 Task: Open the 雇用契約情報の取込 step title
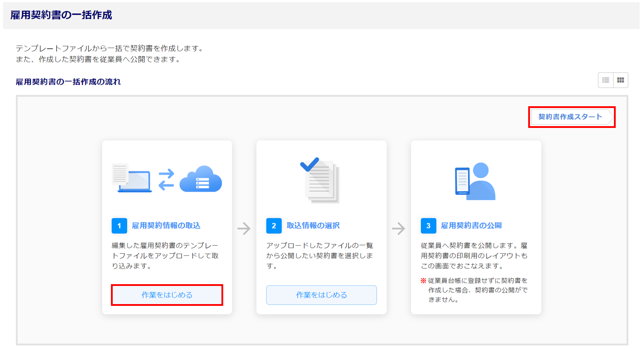[166, 226]
